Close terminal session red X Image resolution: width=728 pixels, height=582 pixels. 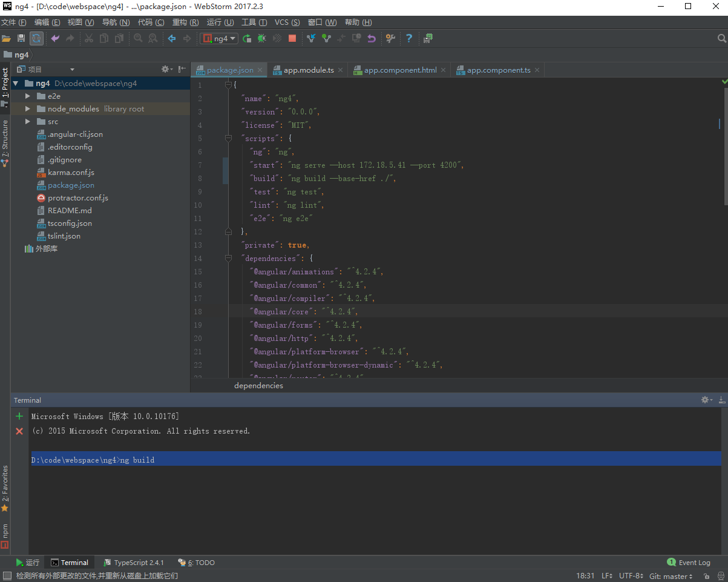click(19, 431)
